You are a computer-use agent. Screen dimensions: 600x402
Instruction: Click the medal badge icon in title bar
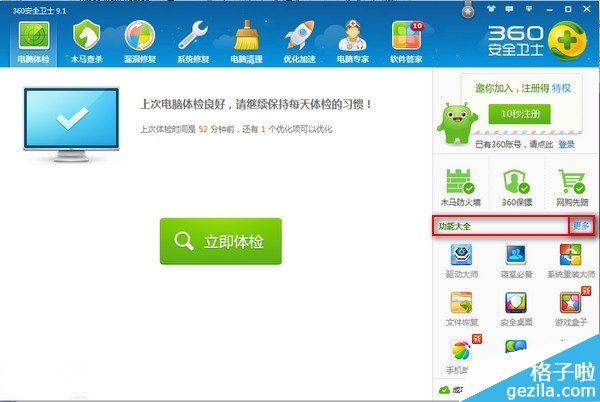click(468, 10)
